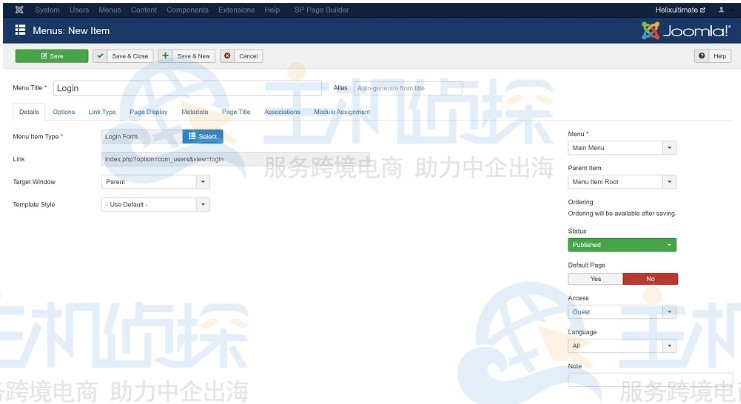741x404 pixels.
Task: Open the Target Window dropdown
Action: [x=155, y=182]
